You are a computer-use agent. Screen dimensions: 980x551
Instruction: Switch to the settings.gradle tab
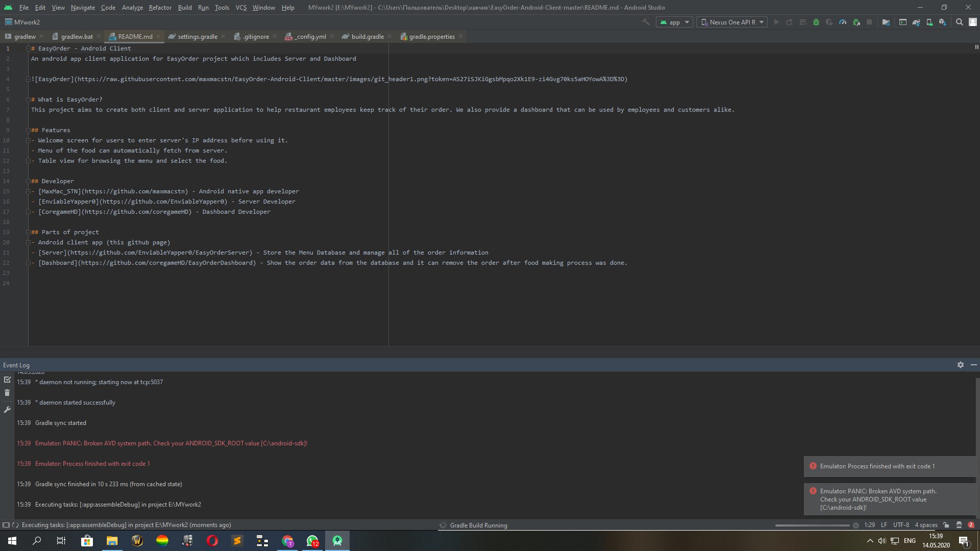[197, 36]
